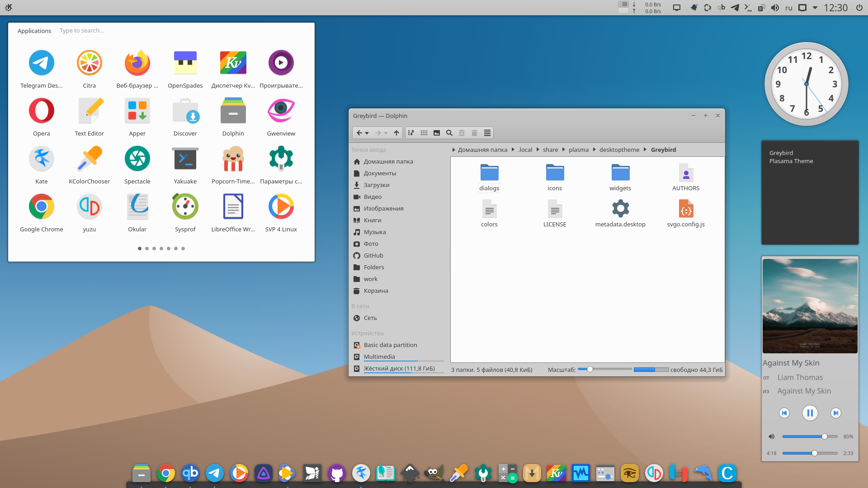Adjust the Масштаб zoom slider in Dolphin
The height and width of the screenshot is (488, 868).
(604, 369)
